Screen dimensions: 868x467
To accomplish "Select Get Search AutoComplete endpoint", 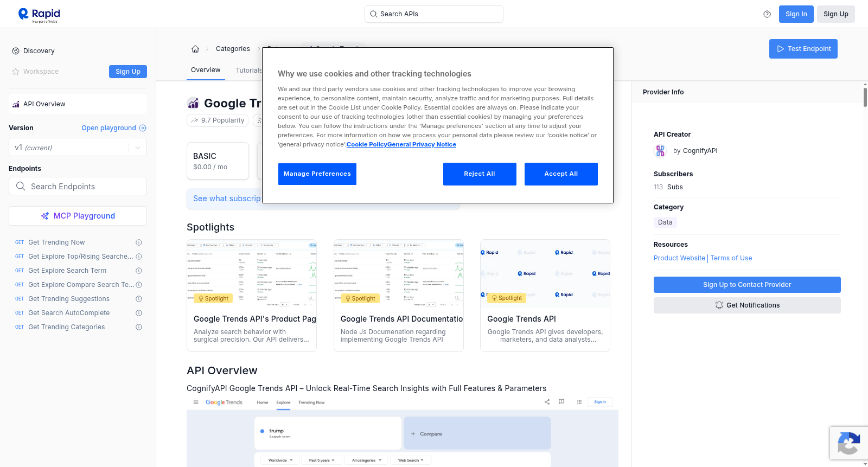I will pyautogui.click(x=69, y=313).
